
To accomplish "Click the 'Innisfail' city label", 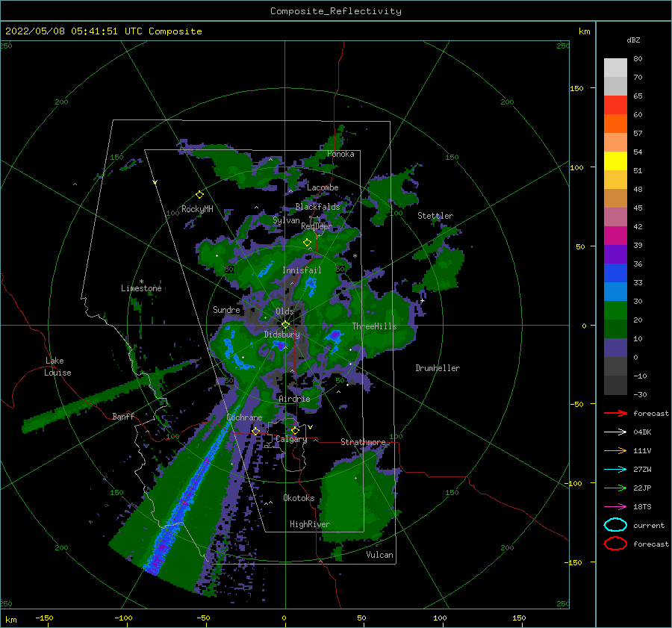I will tap(302, 270).
